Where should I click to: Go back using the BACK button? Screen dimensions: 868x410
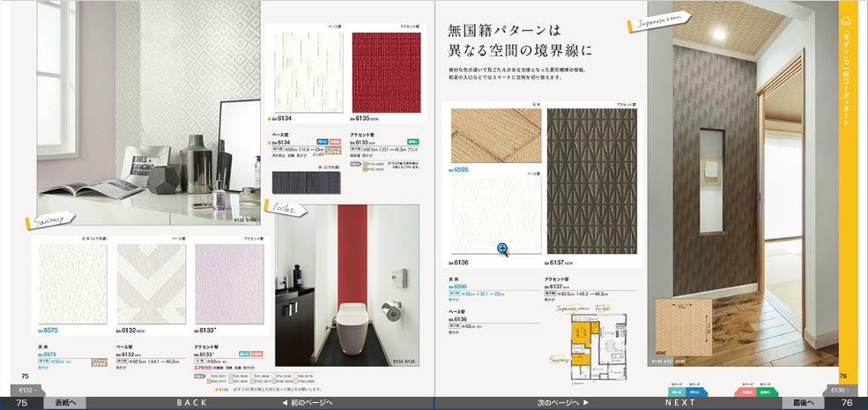(191, 402)
